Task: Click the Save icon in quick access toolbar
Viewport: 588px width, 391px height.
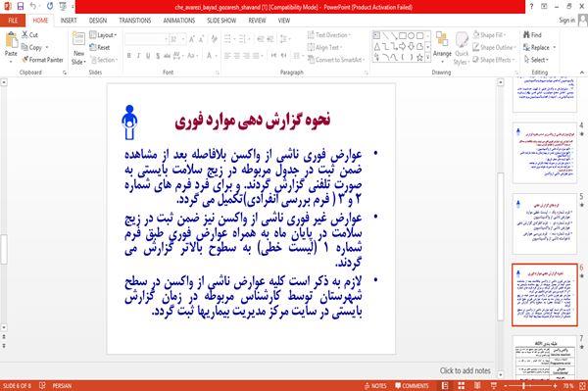Action: 21,7
